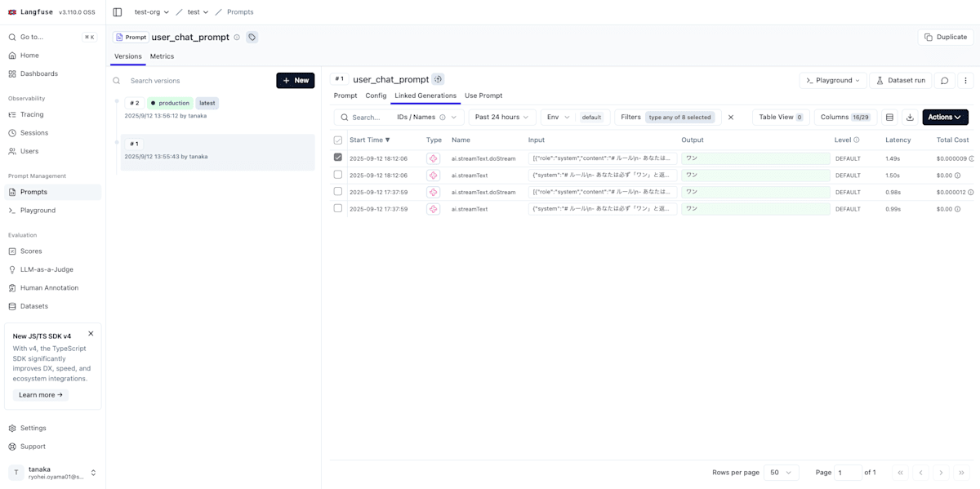The image size is (980, 489).
Task: Dismiss the New JS/TS SDK v4 notice
Action: [91, 333]
